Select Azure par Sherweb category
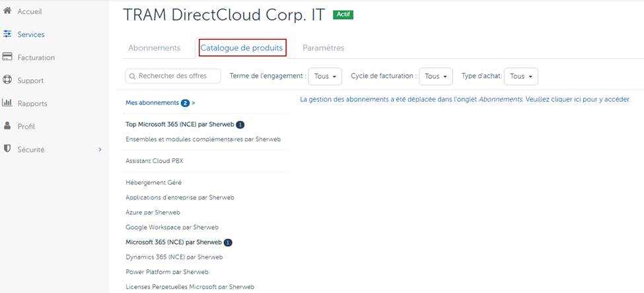 (153, 212)
